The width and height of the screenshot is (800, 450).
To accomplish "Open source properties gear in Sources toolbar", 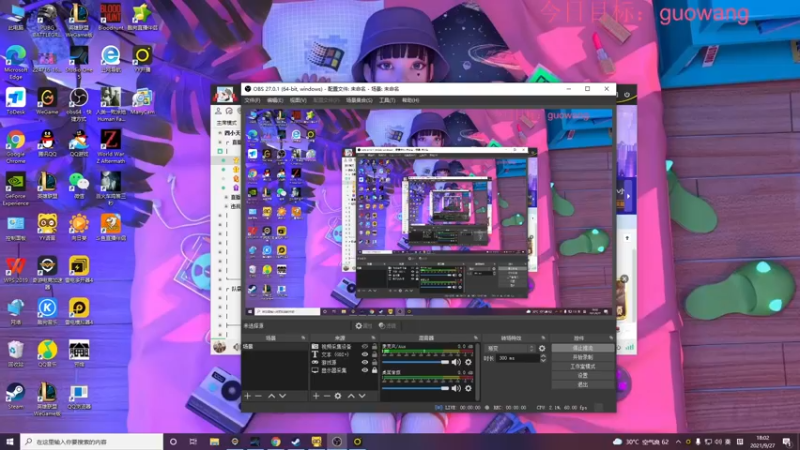I will 338,396.
